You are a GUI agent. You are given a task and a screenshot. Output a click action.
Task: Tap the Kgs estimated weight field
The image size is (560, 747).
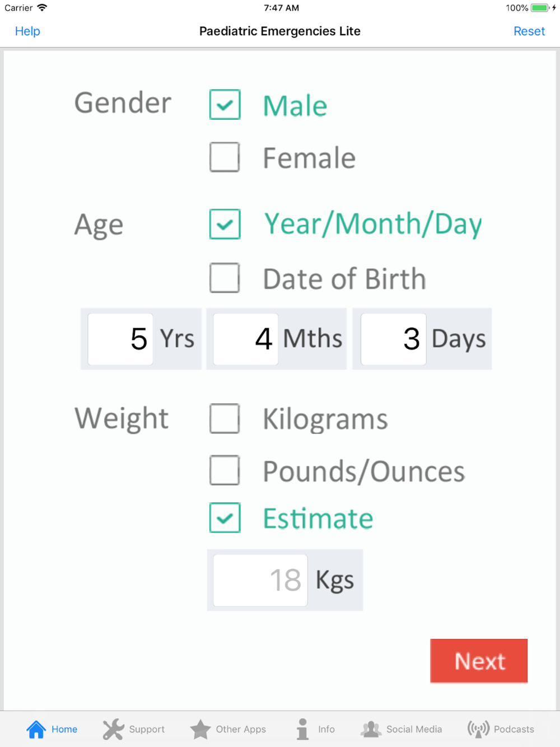click(260, 580)
